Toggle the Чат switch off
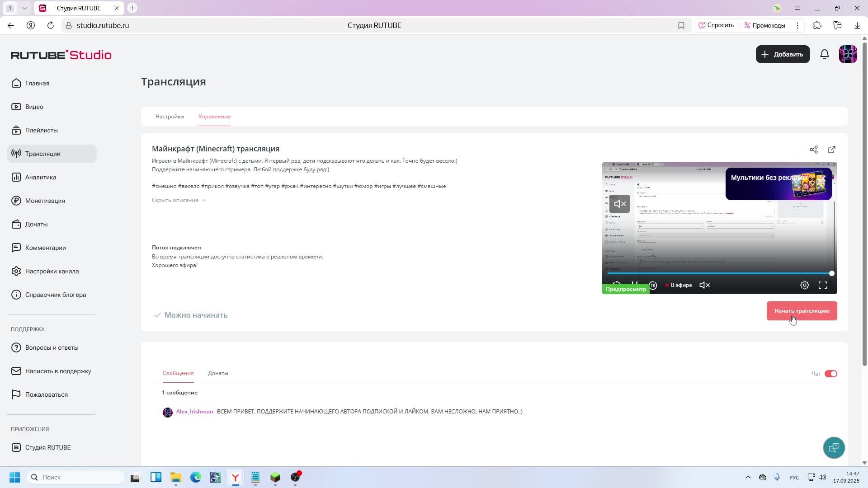The width and height of the screenshot is (868, 488). (830, 374)
